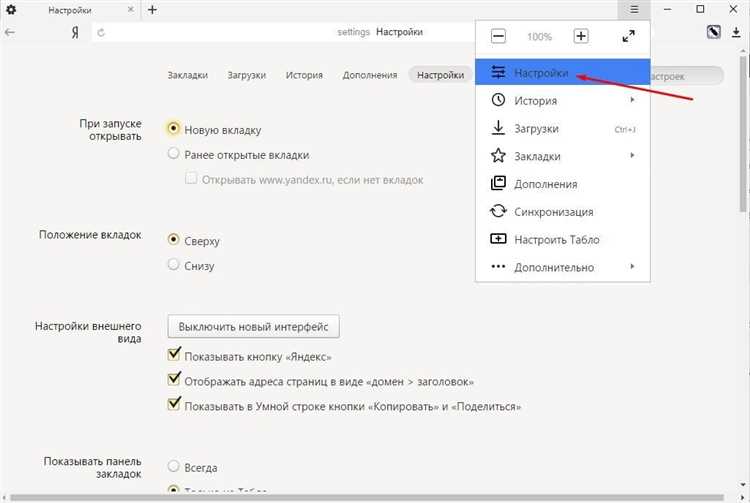The height and width of the screenshot is (503, 750).
Task: Reload the page with refresh icon
Action: [101, 33]
